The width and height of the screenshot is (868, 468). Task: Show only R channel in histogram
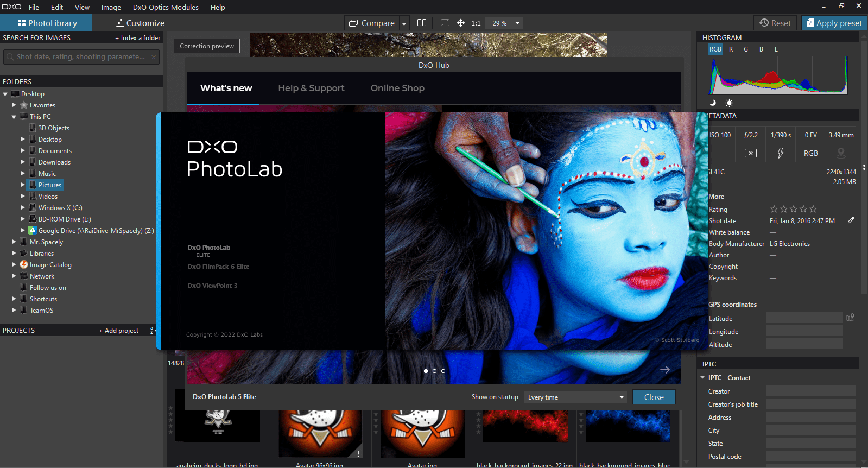[x=731, y=49]
